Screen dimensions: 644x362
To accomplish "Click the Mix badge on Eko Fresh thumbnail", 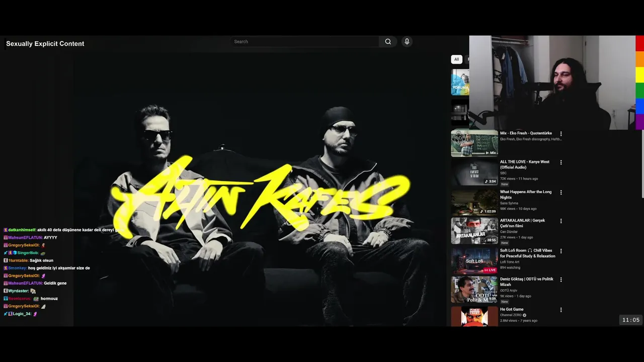I will coord(491,153).
